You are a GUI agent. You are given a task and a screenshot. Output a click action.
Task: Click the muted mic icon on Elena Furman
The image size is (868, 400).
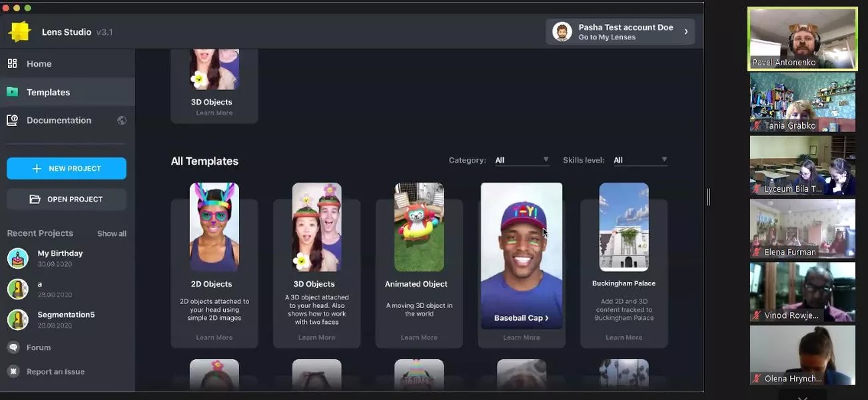[757, 252]
